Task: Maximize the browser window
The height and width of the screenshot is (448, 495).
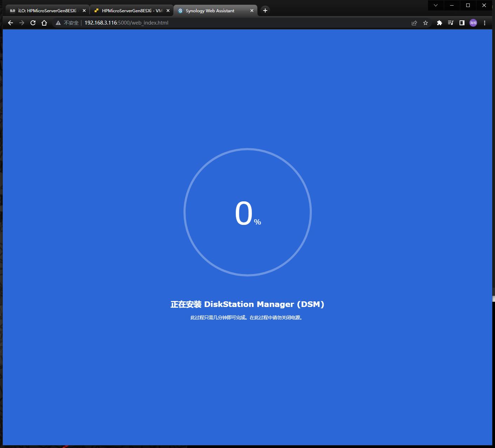Action: point(468,5)
